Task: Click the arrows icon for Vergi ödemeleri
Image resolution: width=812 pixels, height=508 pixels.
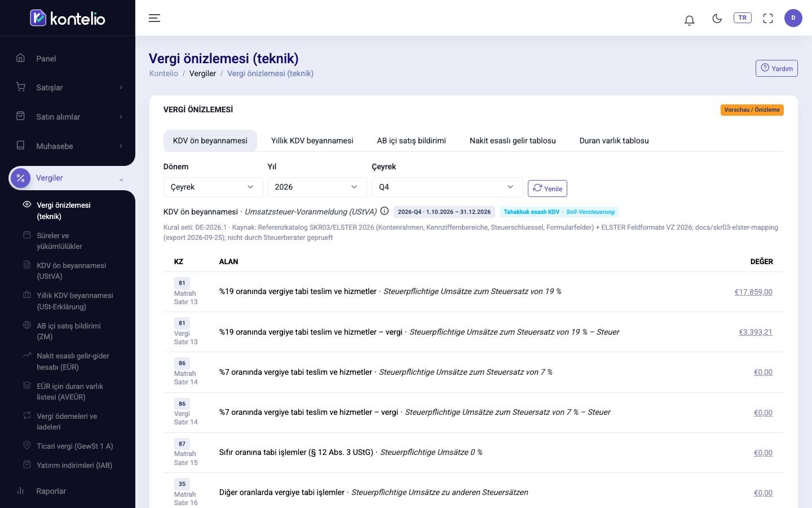Action: click(27, 415)
